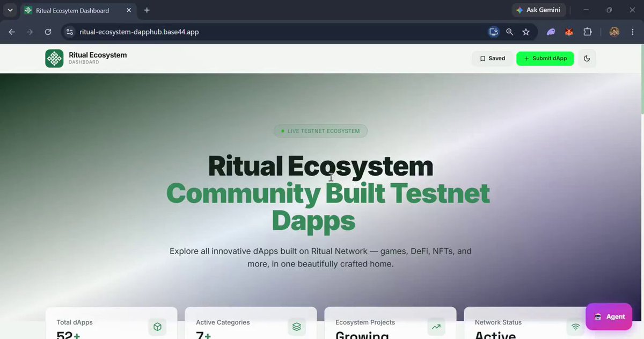Click the install app icon in the address bar
The width and height of the screenshot is (644, 339).
pos(493,32)
